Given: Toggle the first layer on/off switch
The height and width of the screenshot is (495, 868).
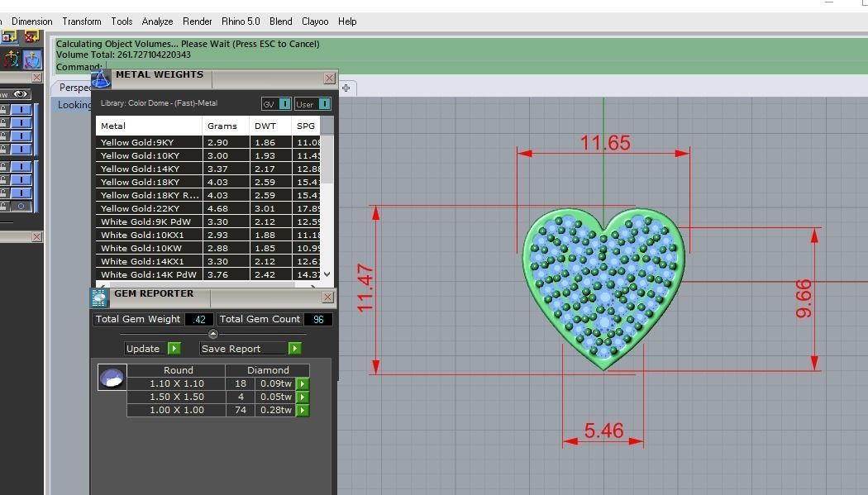Looking at the screenshot, I should (x=21, y=110).
